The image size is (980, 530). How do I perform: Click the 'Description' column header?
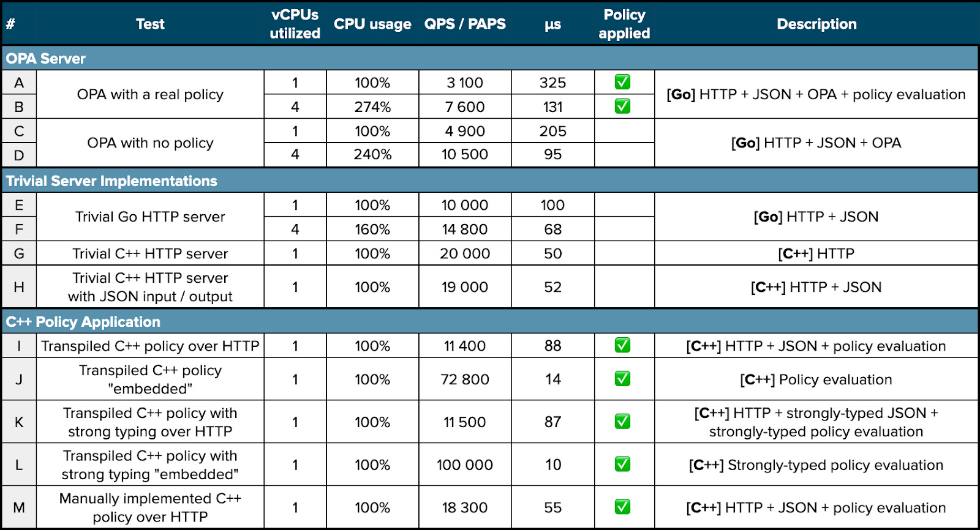[x=816, y=24]
